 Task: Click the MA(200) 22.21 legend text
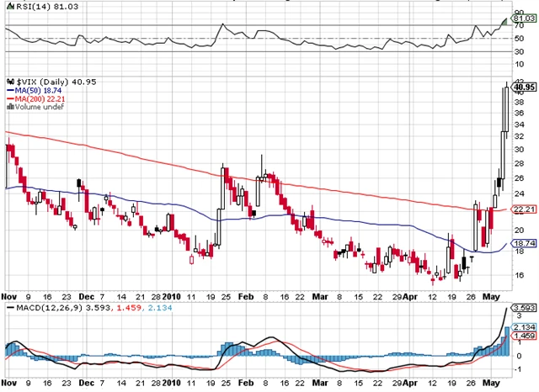pyautogui.click(x=41, y=98)
